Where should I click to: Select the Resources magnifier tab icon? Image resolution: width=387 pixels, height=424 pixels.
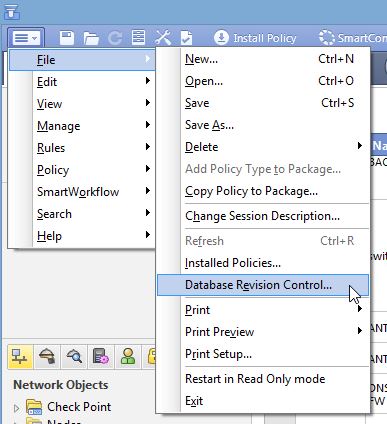coord(74,357)
